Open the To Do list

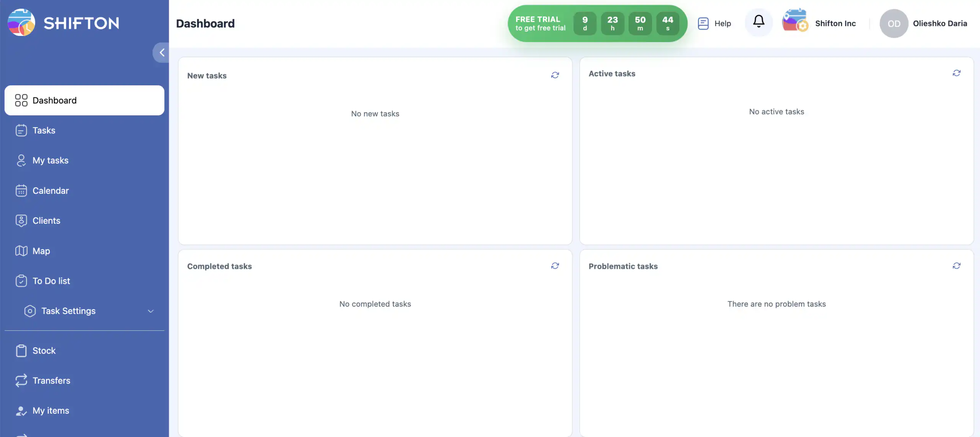pyautogui.click(x=51, y=281)
